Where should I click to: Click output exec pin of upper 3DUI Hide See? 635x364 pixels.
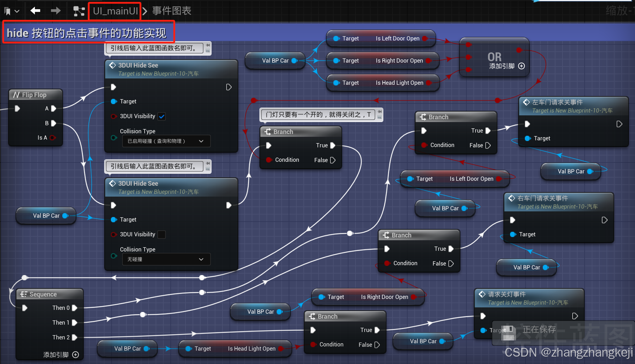[229, 87]
